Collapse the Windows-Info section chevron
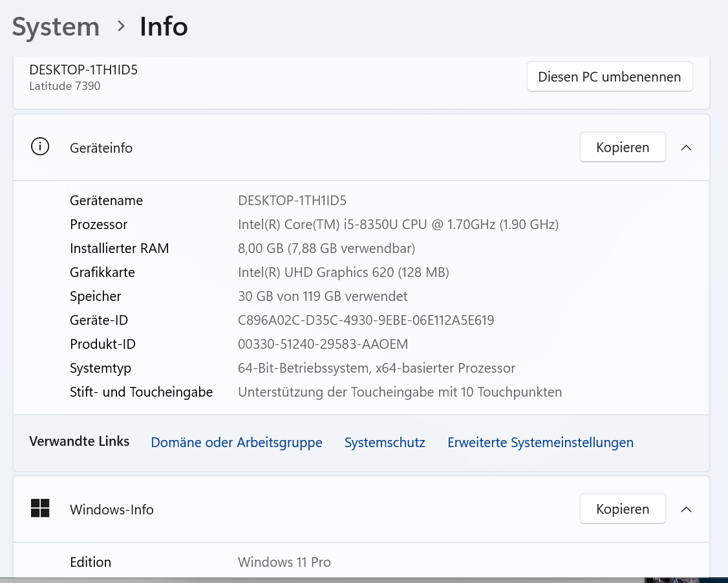728x583 pixels. [686, 510]
